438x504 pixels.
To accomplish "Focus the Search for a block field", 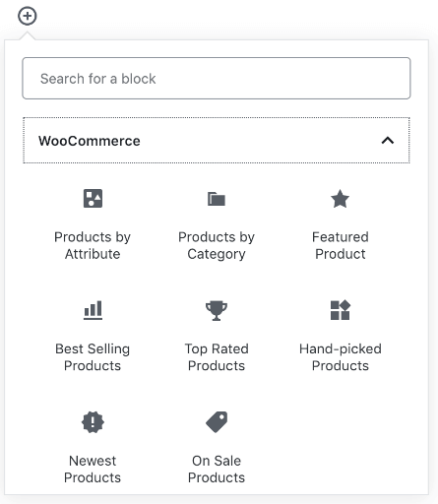I will pyautogui.click(x=217, y=79).
